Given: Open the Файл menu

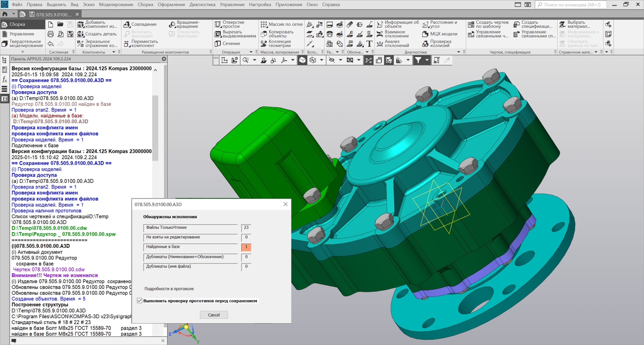Looking at the screenshot, I should [x=17, y=4].
